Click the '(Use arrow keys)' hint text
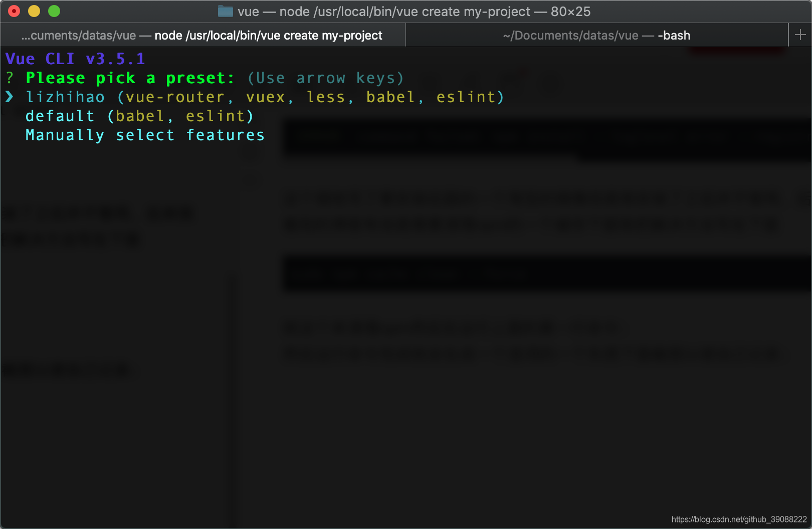Viewport: 812px width, 529px height. coord(325,78)
